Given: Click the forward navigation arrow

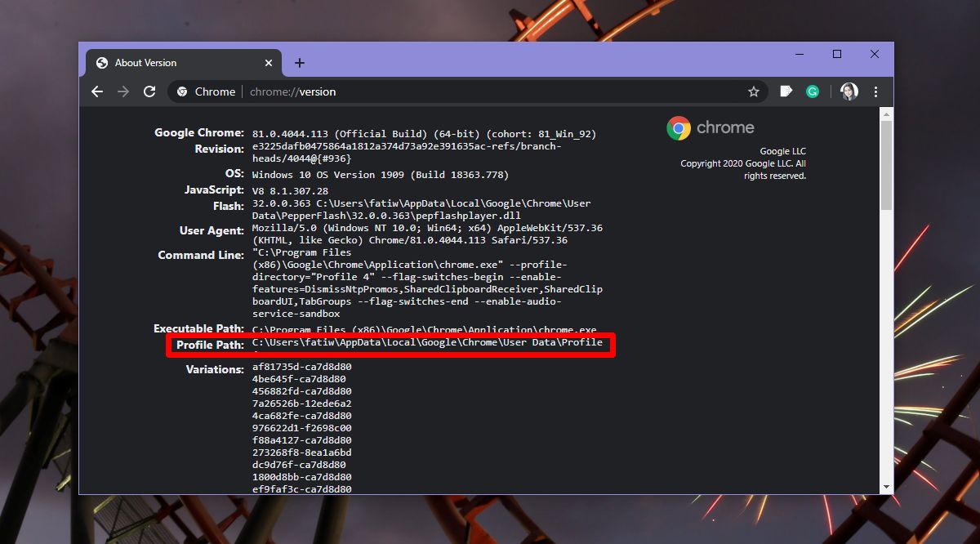Looking at the screenshot, I should tap(123, 91).
